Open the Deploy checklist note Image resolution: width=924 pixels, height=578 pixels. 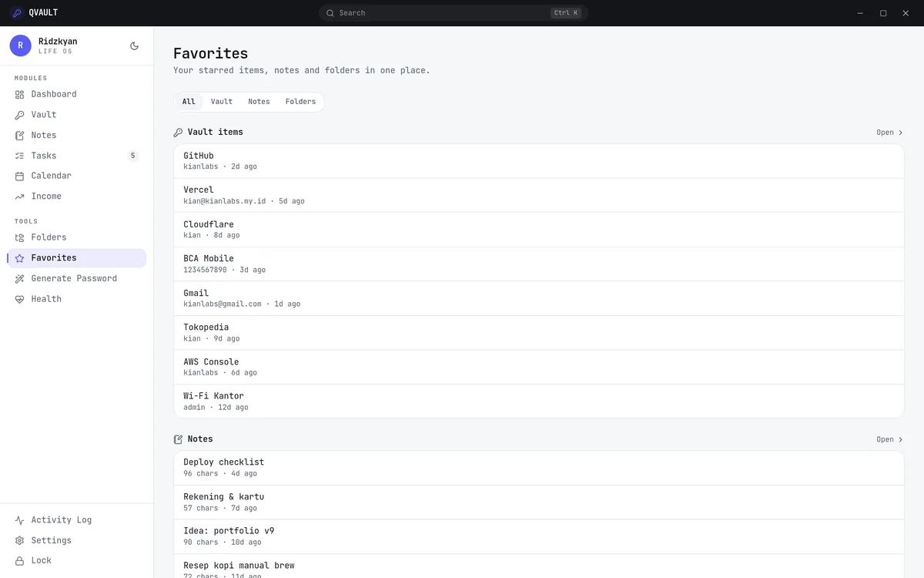pyautogui.click(x=539, y=468)
